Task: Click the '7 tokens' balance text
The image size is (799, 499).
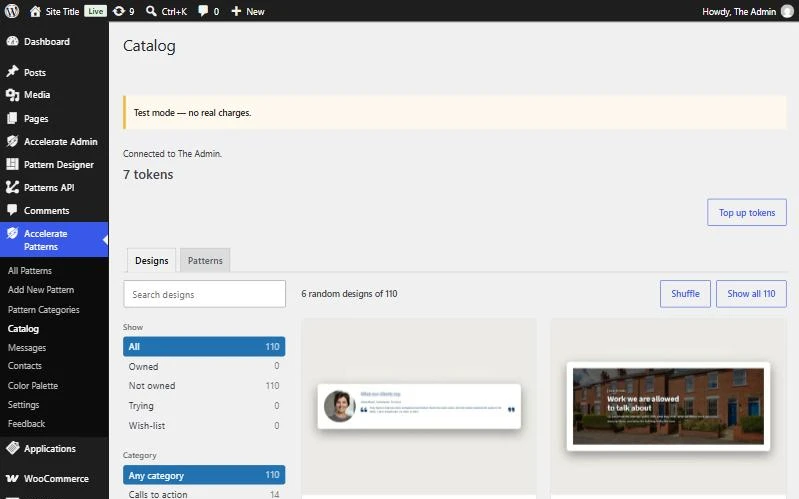Action: tap(148, 174)
